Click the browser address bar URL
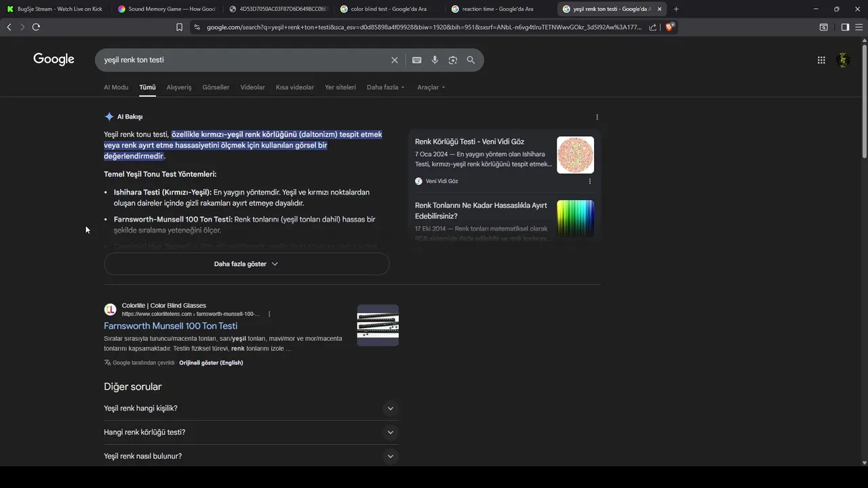The image size is (868, 488). click(424, 27)
